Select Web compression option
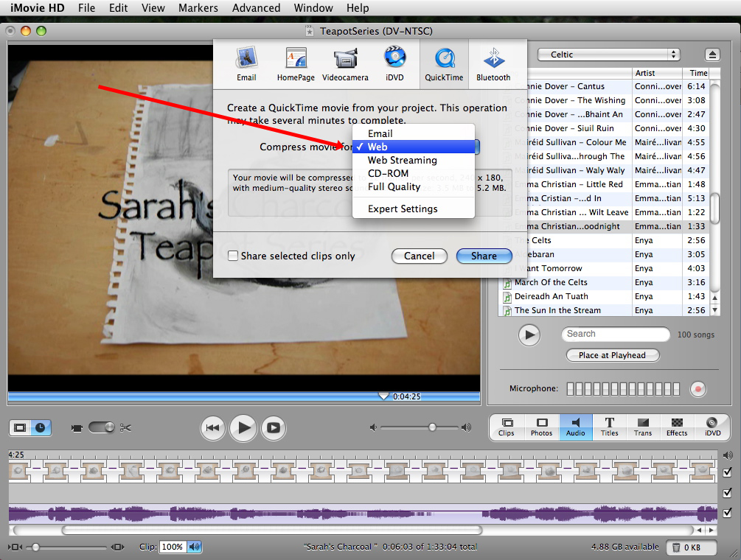The width and height of the screenshot is (741, 560). coord(414,147)
